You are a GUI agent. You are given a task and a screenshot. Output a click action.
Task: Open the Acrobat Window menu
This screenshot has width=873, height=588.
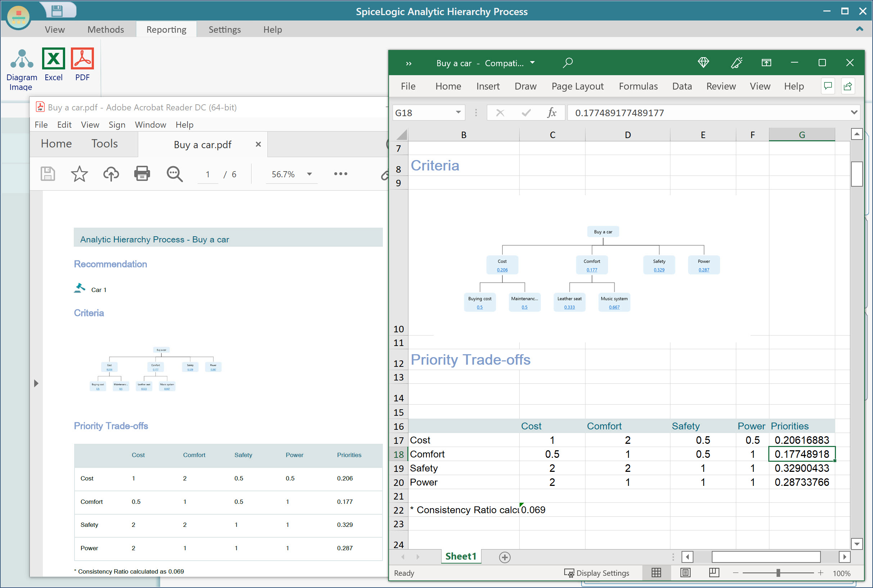150,125
